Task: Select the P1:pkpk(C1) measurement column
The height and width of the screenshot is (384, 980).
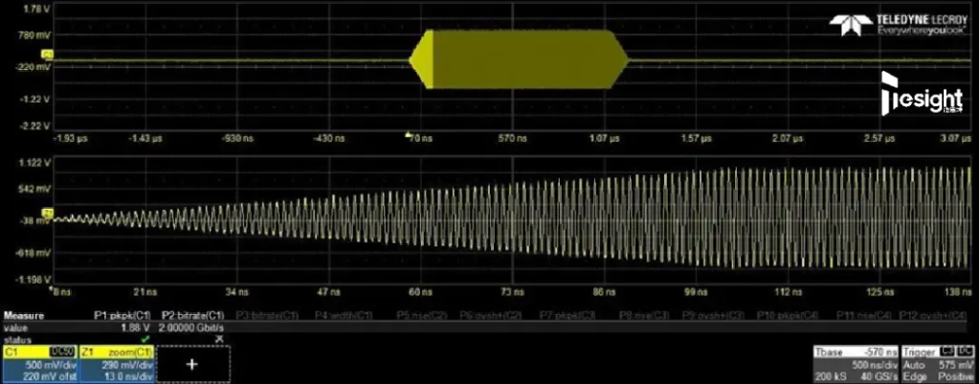Action: coord(122,316)
